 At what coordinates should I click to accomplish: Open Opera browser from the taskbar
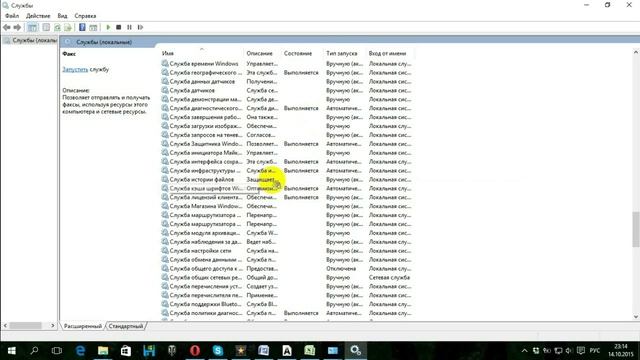coord(195,351)
